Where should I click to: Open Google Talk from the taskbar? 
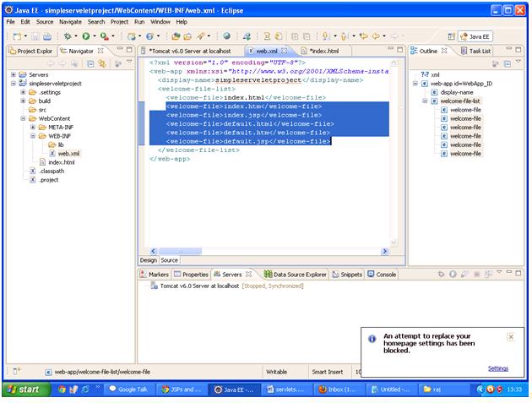coord(129,389)
